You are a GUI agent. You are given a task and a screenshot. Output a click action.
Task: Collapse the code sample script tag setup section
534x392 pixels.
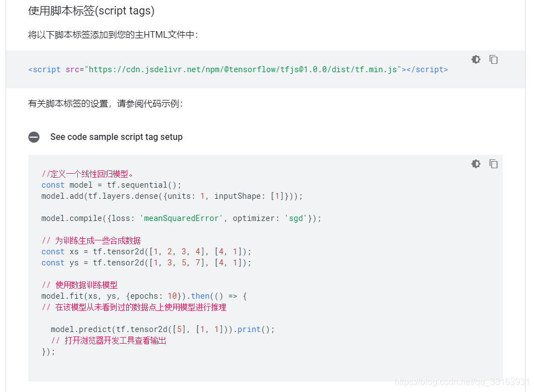click(x=34, y=137)
